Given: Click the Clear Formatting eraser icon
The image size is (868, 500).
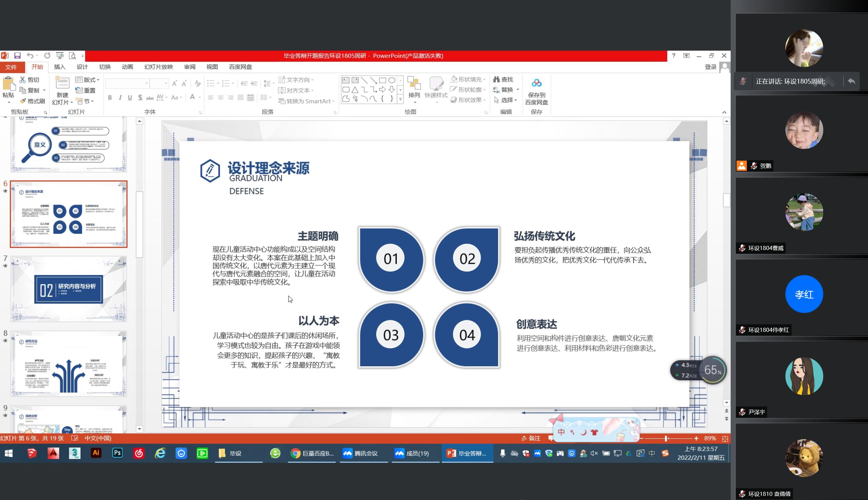Looking at the screenshot, I should 198,84.
